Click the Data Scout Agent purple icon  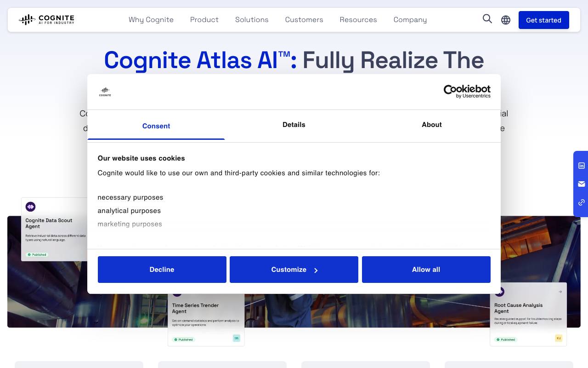[x=30, y=207]
